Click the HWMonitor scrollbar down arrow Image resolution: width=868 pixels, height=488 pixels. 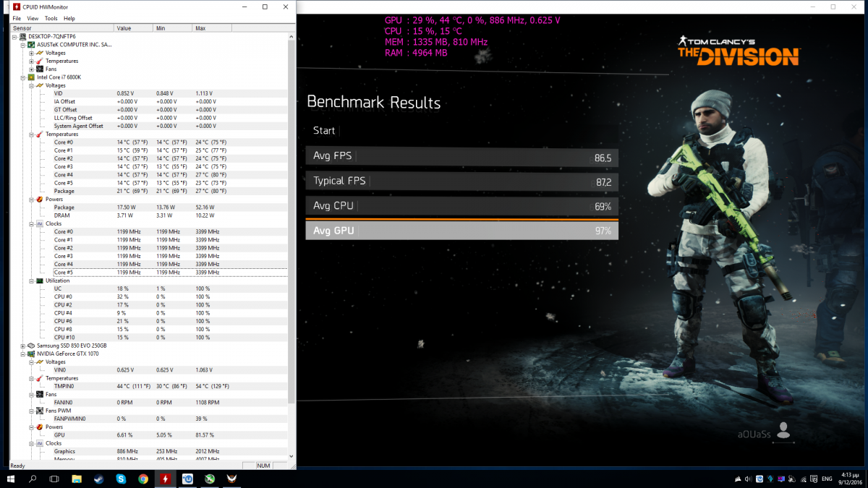[291, 456]
